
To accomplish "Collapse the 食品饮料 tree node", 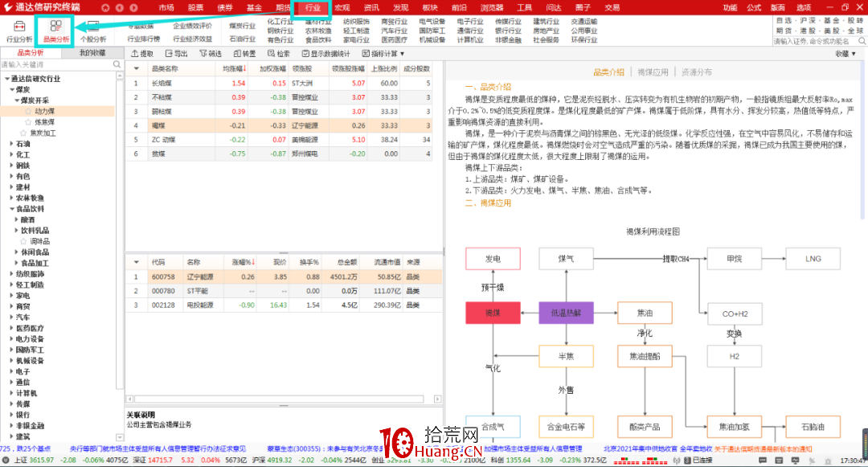I will click(11, 209).
